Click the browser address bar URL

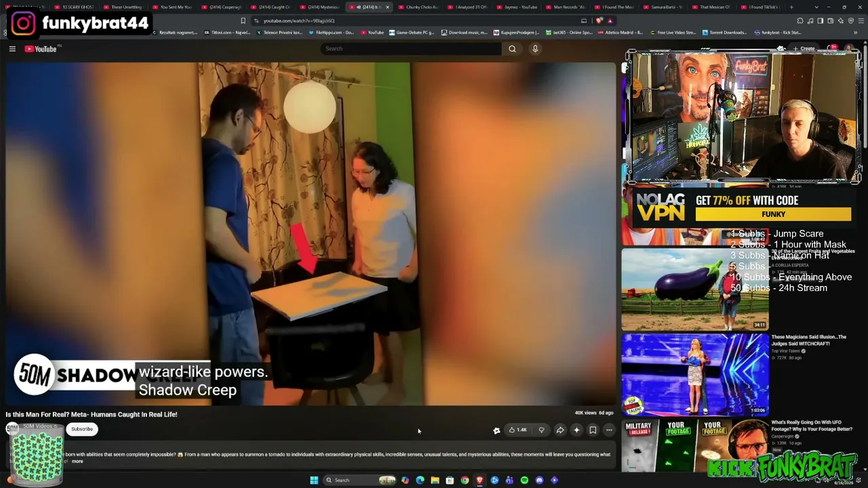click(x=299, y=21)
